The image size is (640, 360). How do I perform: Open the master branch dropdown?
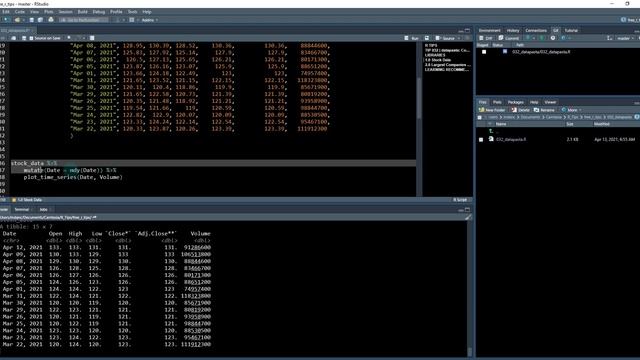(x=625, y=38)
